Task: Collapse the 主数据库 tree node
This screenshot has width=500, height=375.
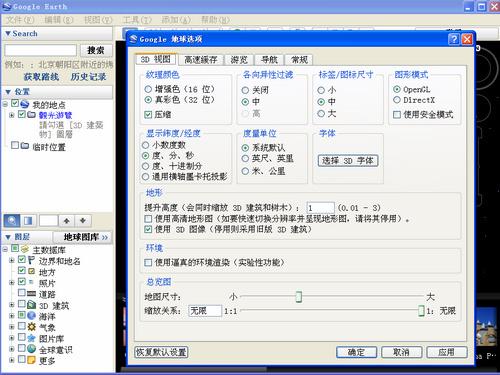Action: tap(5, 249)
